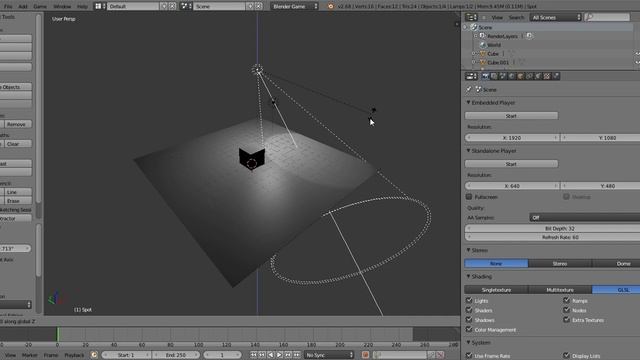Delete the current Default screen layout

click(173, 6)
